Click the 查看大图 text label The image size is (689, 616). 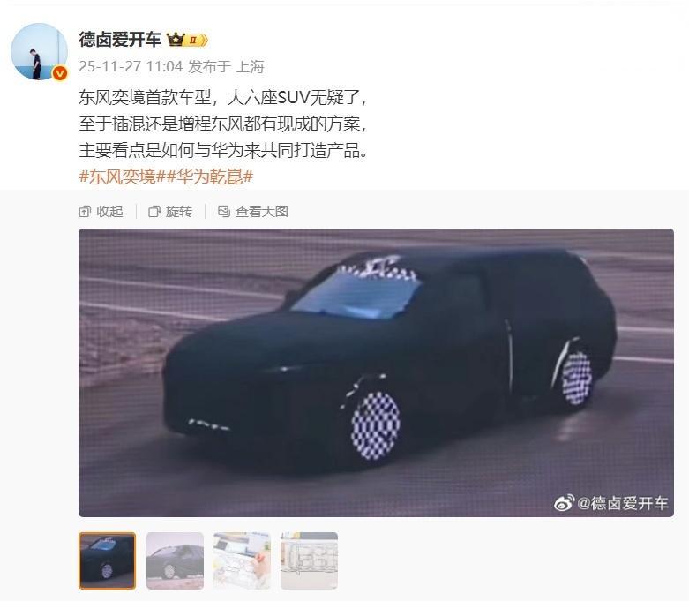pyautogui.click(x=262, y=212)
